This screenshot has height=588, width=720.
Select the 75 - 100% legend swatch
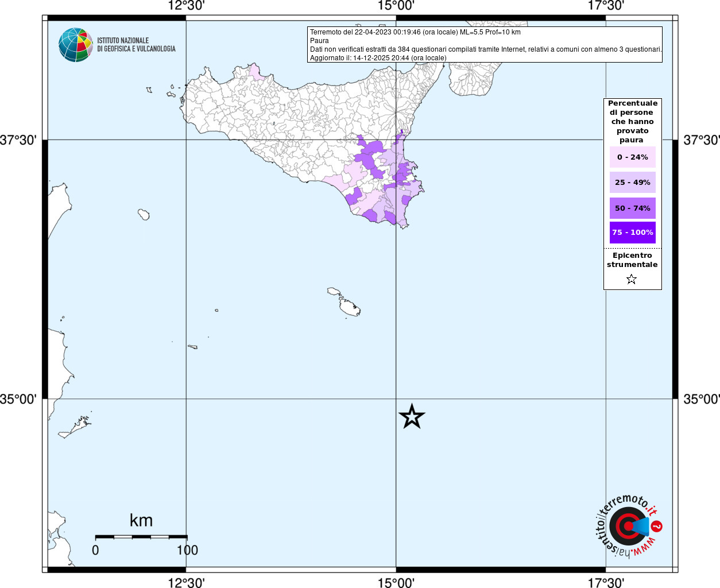tap(633, 233)
